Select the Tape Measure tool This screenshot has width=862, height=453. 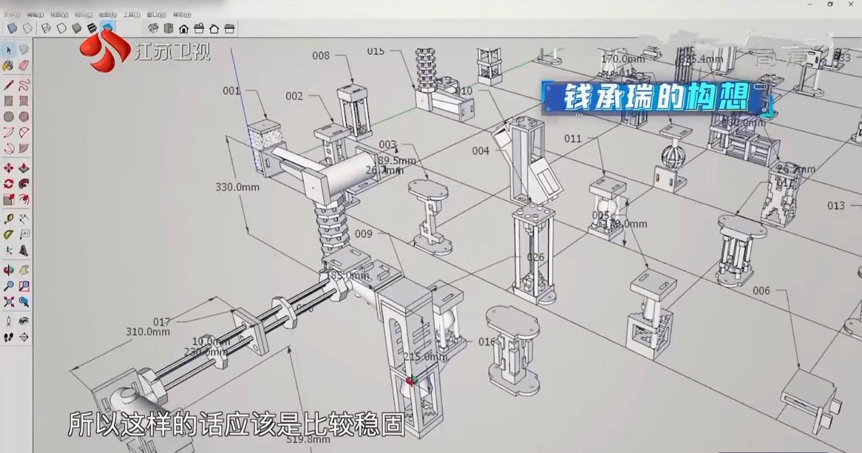click(x=9, y=219)
